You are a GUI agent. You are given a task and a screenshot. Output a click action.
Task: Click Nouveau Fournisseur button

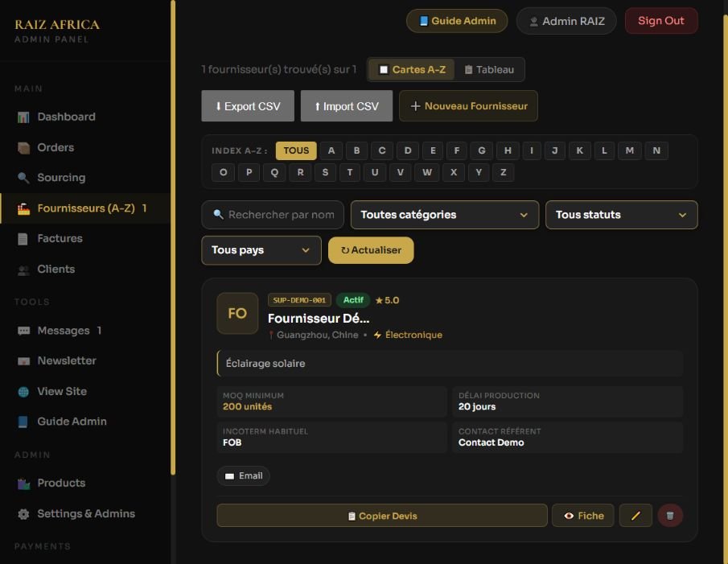(468, 106)
